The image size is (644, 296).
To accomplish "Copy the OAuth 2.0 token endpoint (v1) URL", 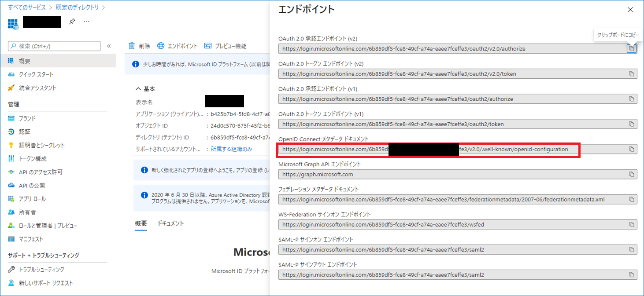I will [x=631, y=124].
